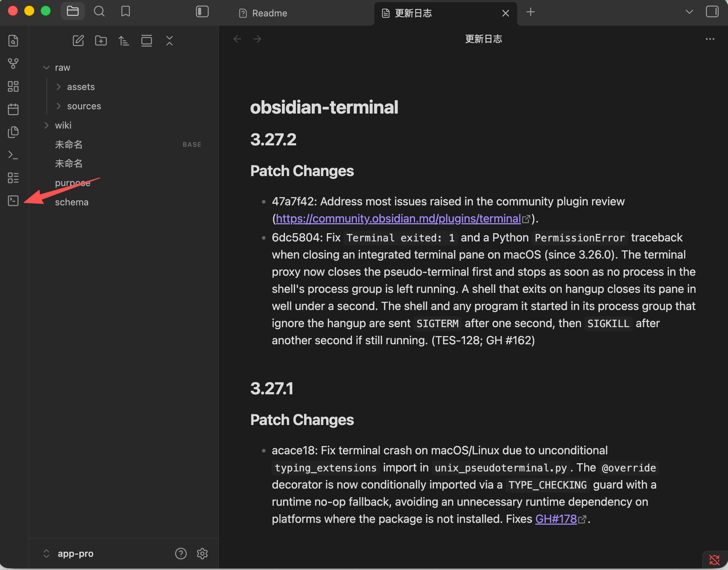Open terminal ribbon icon in left bar
Screen dimensions: 728x570
click(x=13, y=201)
